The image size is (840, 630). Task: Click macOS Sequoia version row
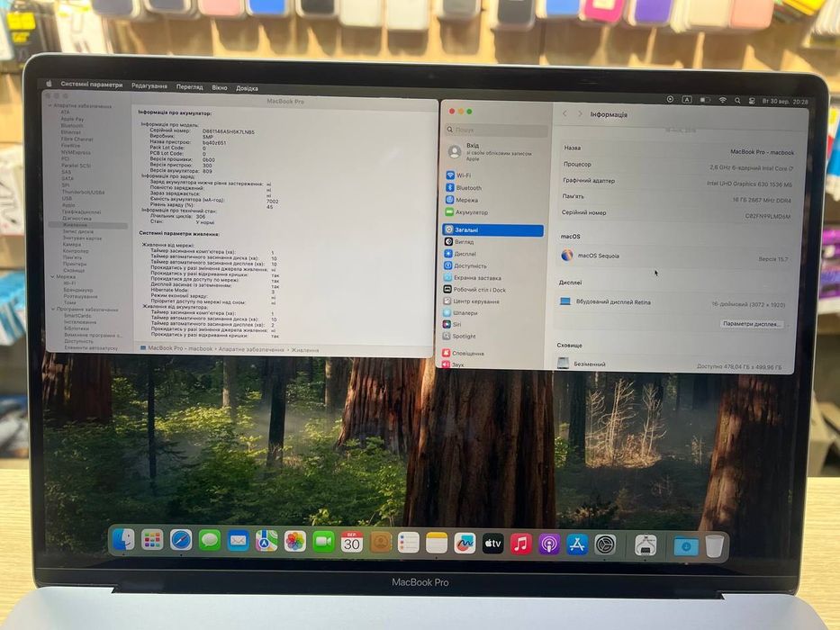(674, 256)
